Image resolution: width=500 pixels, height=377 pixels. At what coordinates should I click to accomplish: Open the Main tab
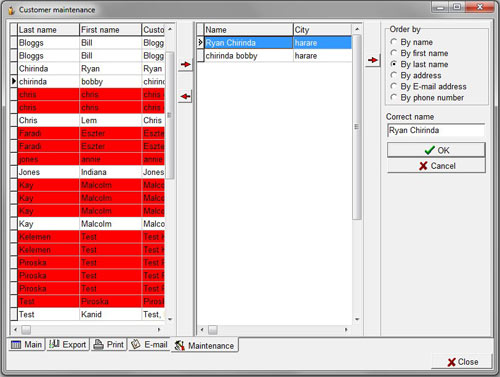(x=26, y=344)
